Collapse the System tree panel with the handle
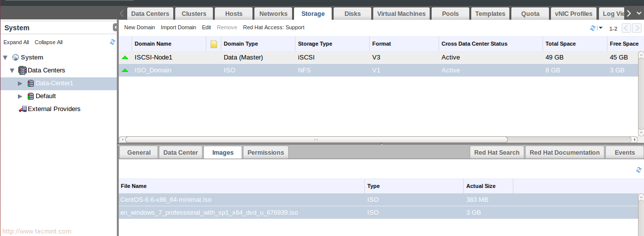Viewport: 644px width, 236px height. pyautogui.click(x=115, y=28)
